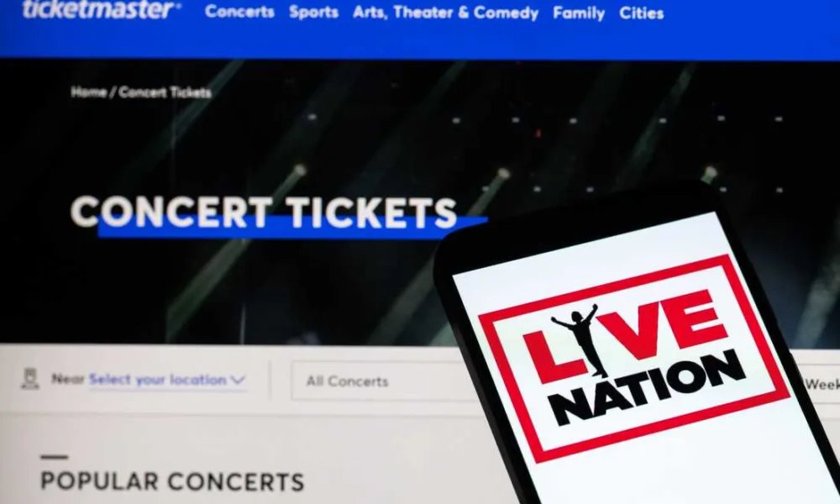Viewport: 840px width, 504px height.
Task: Open the Sports menu
Action: point(314,13)
